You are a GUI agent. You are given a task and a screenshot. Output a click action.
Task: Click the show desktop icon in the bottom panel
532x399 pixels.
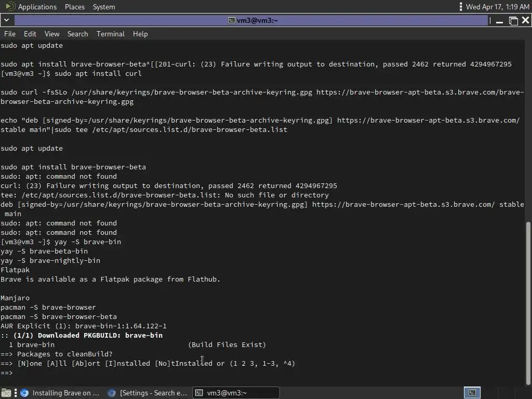click(6, 393)
